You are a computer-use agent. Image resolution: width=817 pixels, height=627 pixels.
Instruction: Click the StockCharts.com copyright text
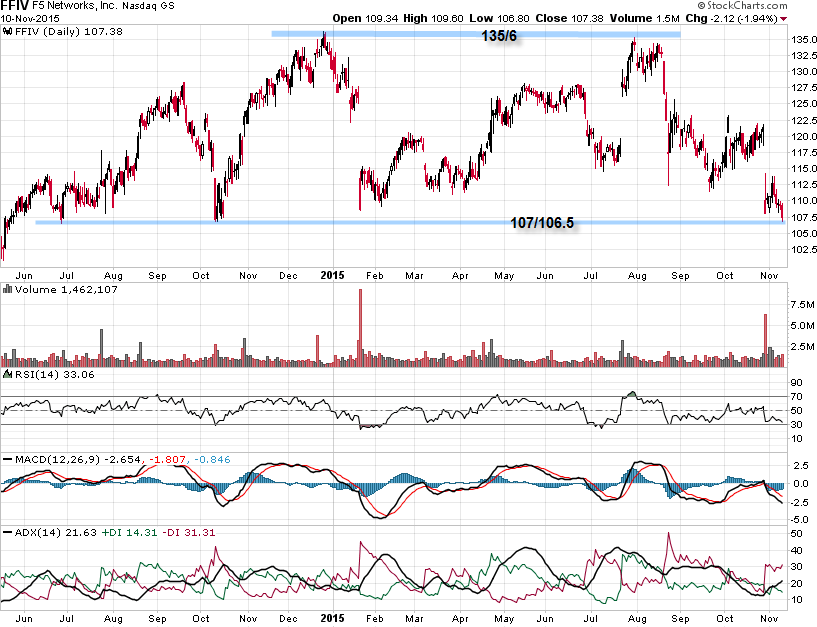click(x=742, y=6)
